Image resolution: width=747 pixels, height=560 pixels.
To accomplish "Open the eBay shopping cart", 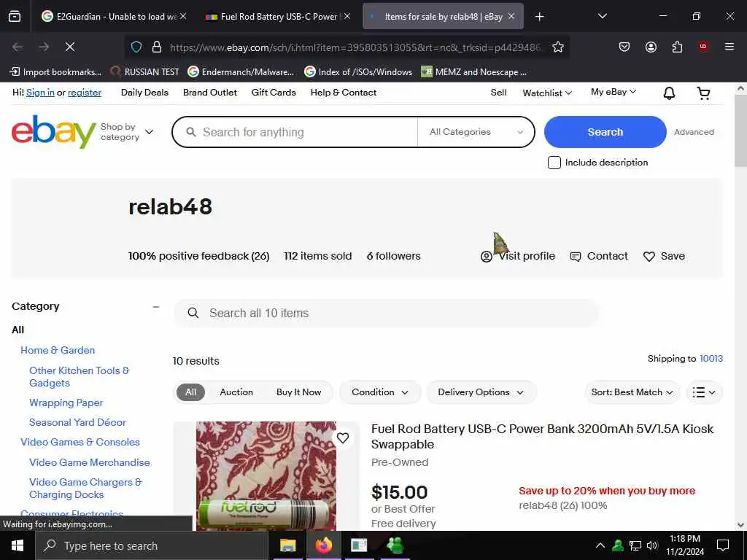I will coord(704,93).
